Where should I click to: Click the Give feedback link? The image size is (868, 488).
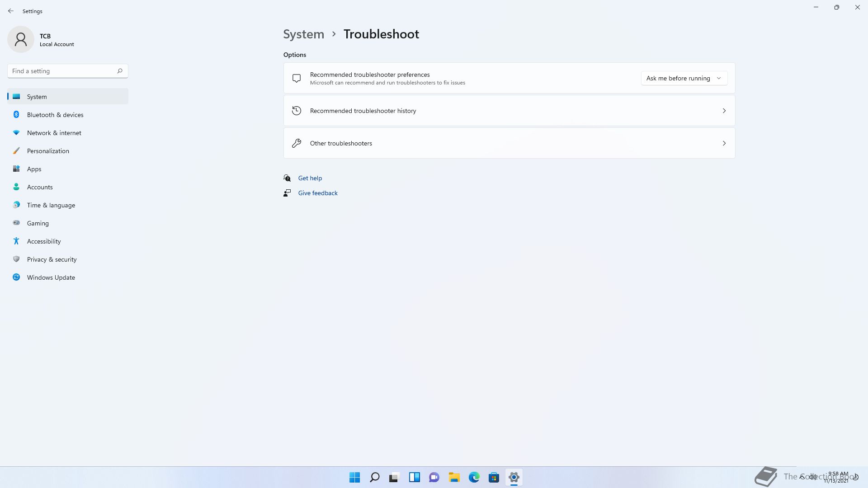318,193
